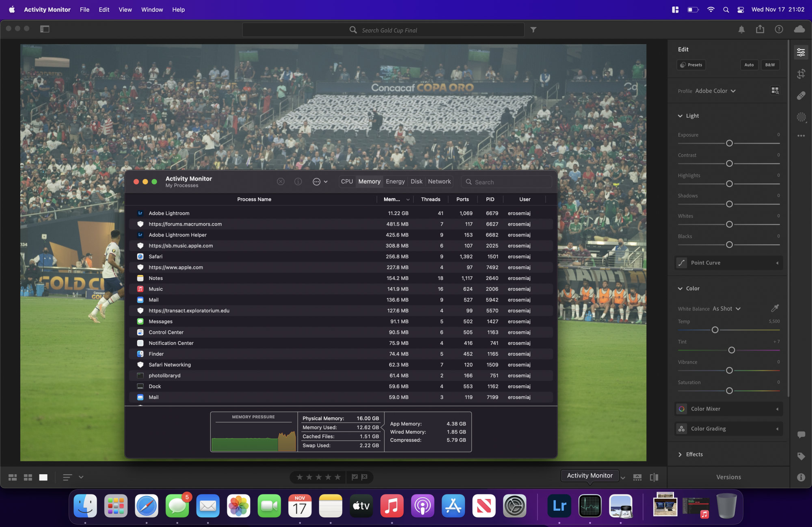Switch to the Disk tab

(416, 182)
